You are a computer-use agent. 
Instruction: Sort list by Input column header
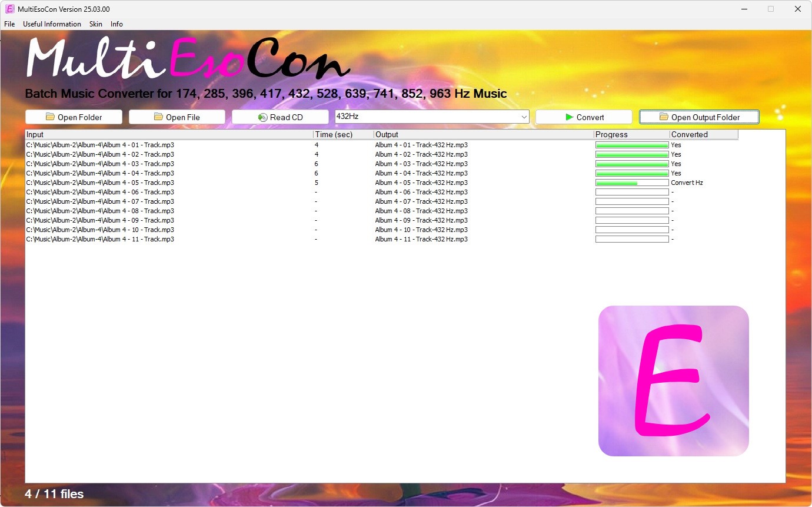coord(169,134)
